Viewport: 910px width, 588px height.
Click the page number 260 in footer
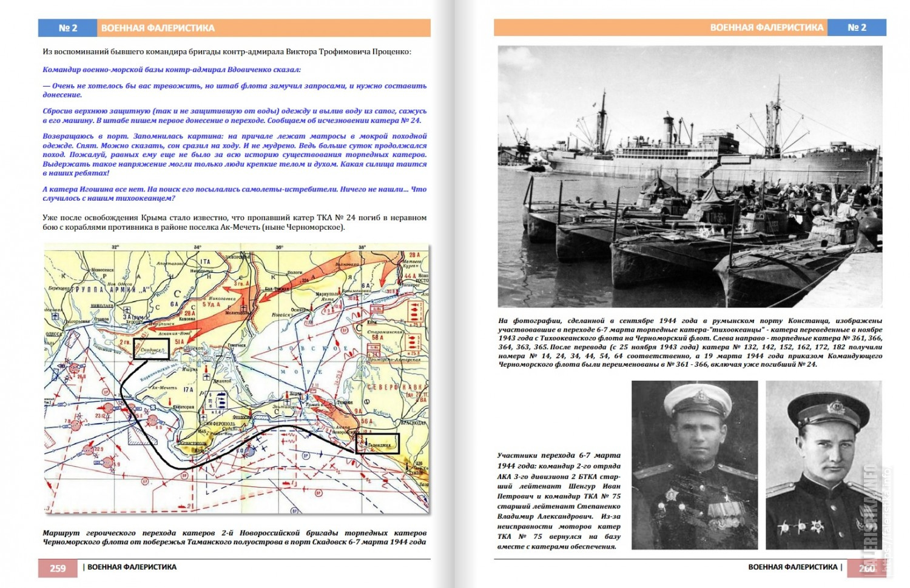(867, 568)
